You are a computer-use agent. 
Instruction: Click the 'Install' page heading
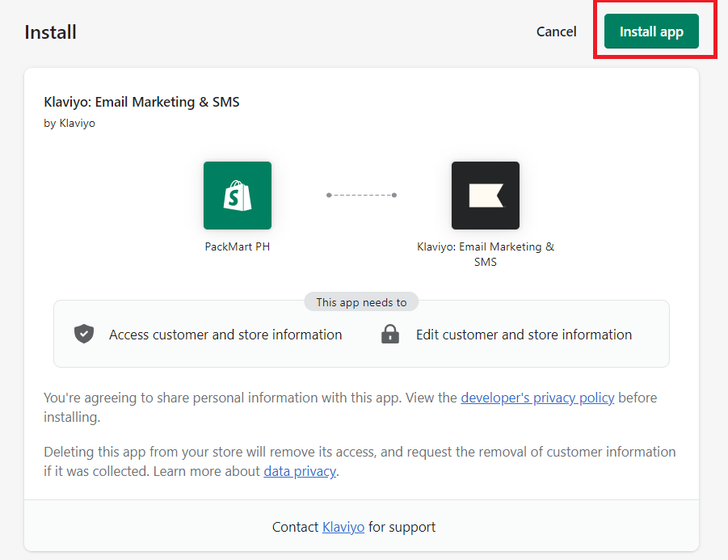pyautogui.click(x=51, y=32)
